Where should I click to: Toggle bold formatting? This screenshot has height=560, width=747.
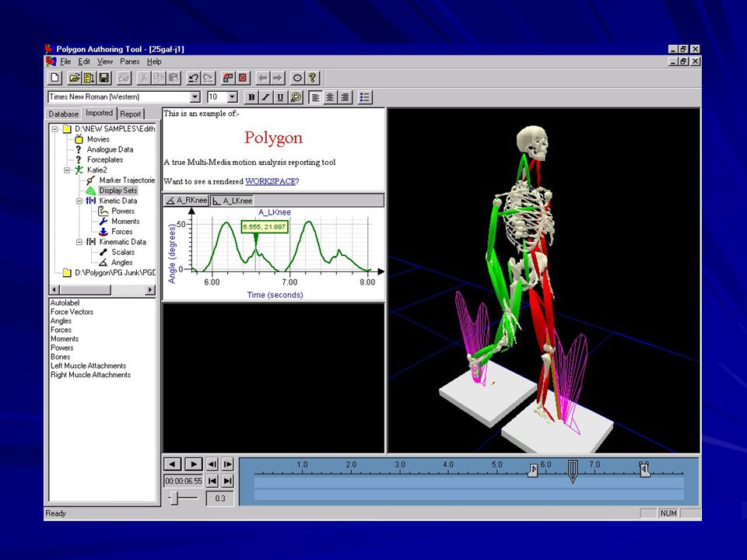pyautogui.click(x=251, y=97)
